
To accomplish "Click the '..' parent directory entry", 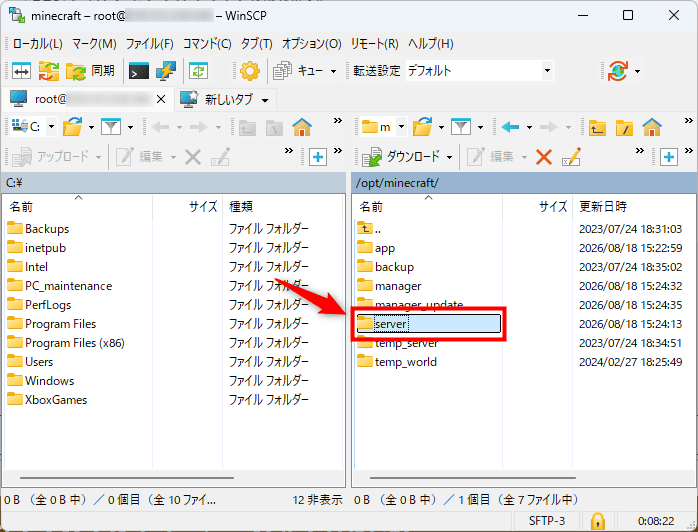I will pos(369,229).
